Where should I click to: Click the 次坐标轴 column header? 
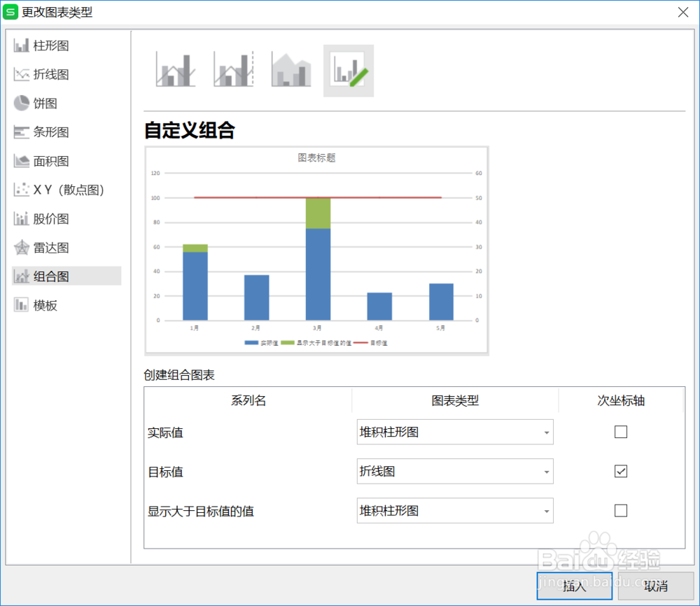(x=620, y=400)
